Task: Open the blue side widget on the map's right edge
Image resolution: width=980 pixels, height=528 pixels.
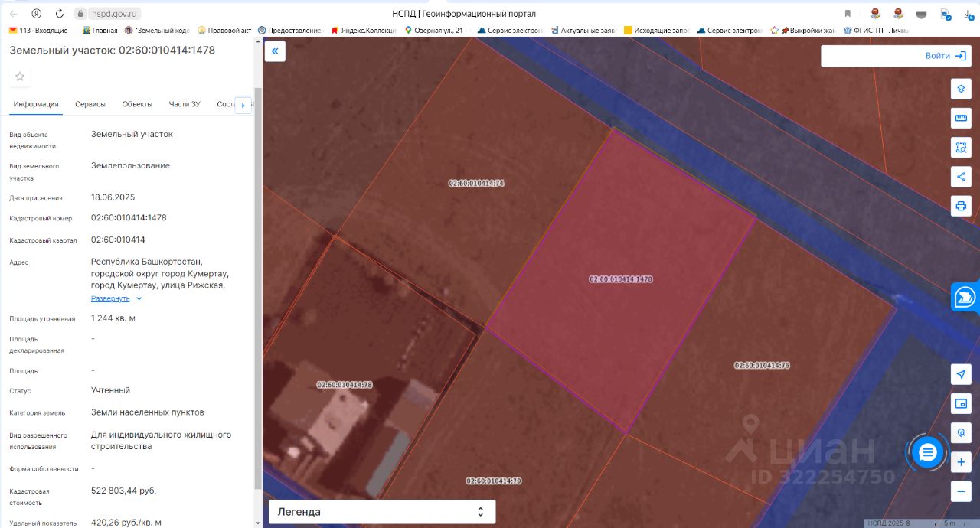Action: pyautogui.click(x=965, y=297)
